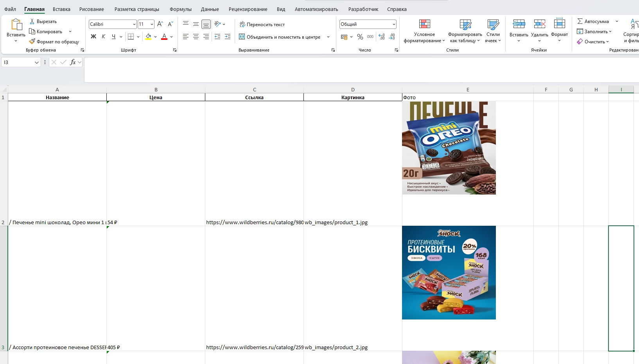Image resolution: width=639 pixels, height=364 pixels.
Task: Open the Alignment (Выравнивание) dialog launcher
Action: coord(333,50)
